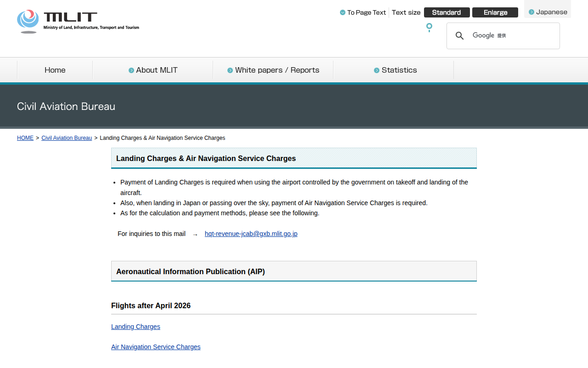Set text size to Standard
This screenshot has width=588, height=368.
(447, 12)
